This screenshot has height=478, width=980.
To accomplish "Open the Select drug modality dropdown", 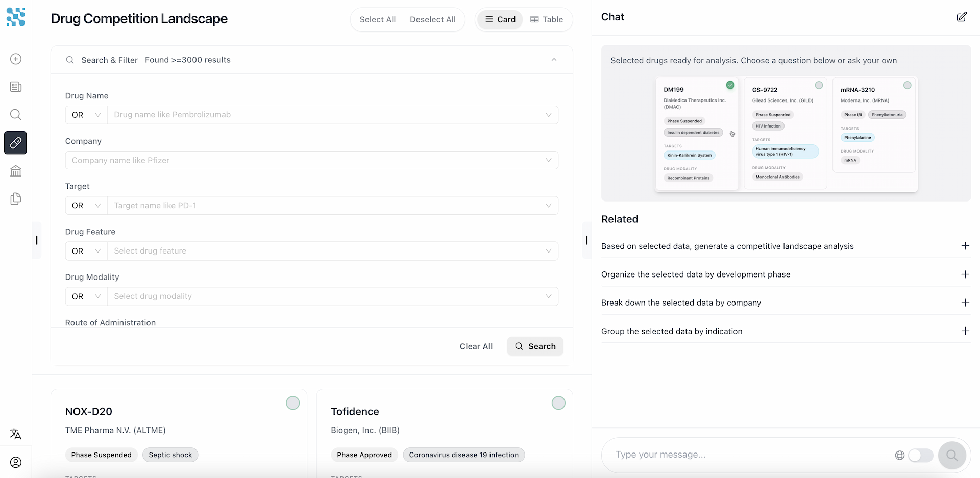I will [333, 296].
